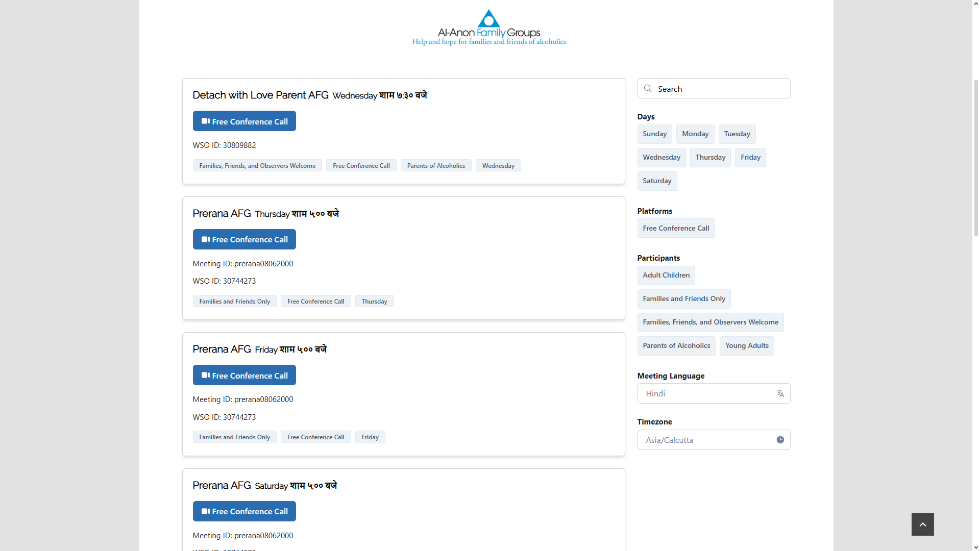Image resolution: width=980 pixels, height=551 pixels.
Task: Click the video icon on Prerana Thursday's button
Action: point(205,239)
